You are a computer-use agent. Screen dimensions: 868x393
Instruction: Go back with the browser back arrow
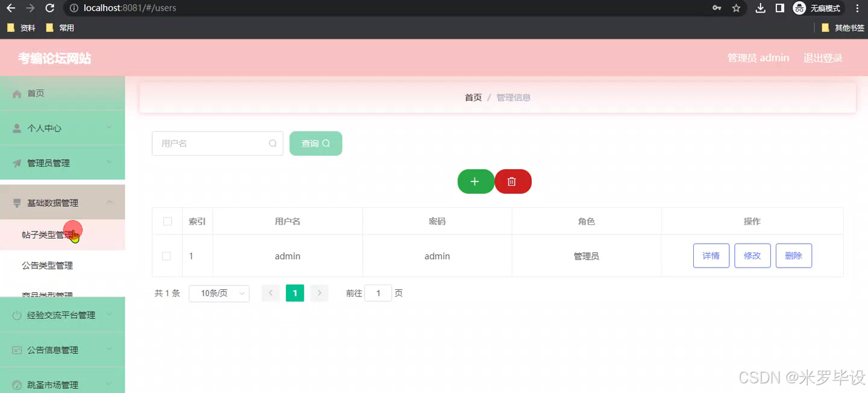[x=11, y=8]
